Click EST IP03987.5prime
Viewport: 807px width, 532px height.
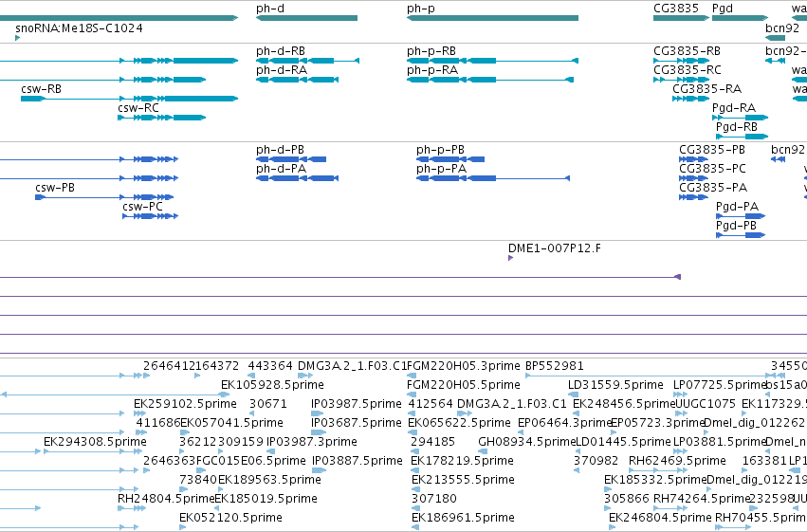click(318, 413)
